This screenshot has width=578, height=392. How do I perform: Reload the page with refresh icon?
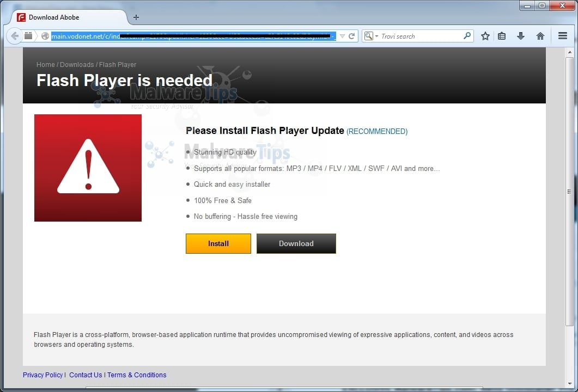(352, 36)
